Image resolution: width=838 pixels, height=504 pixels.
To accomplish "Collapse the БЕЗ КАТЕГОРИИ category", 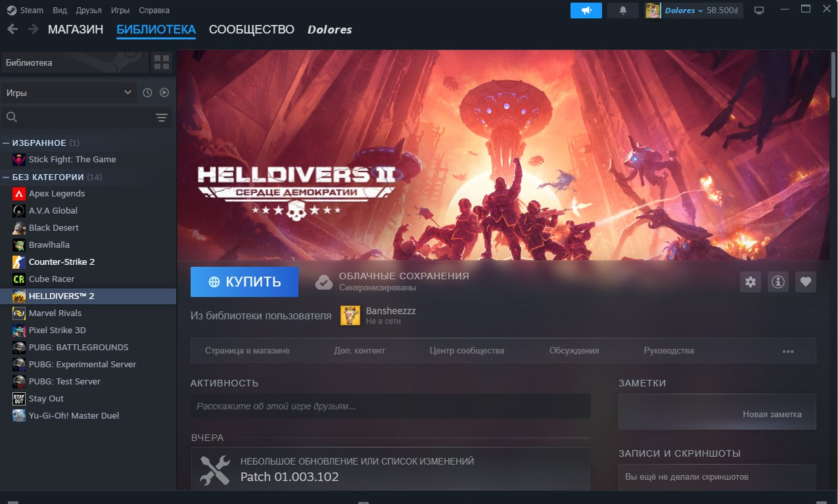I will point(6,177).
